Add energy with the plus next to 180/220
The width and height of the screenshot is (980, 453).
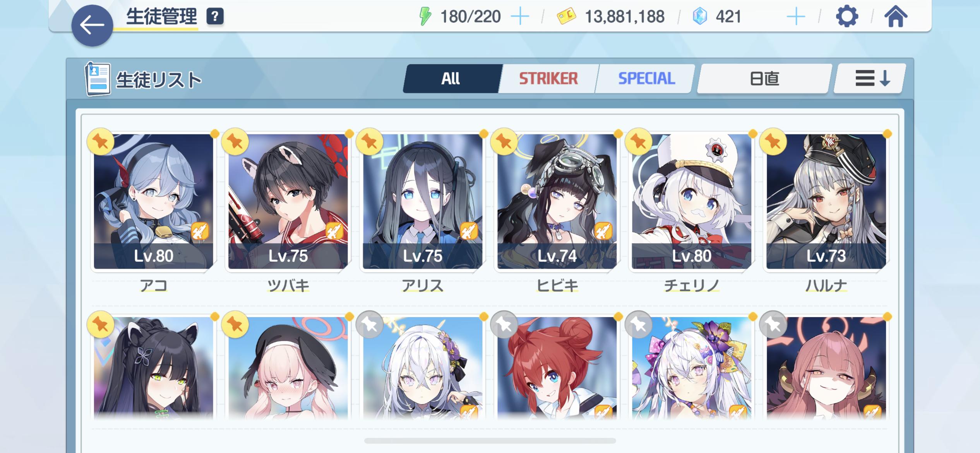pyautogui.click(x=520, y=17)
